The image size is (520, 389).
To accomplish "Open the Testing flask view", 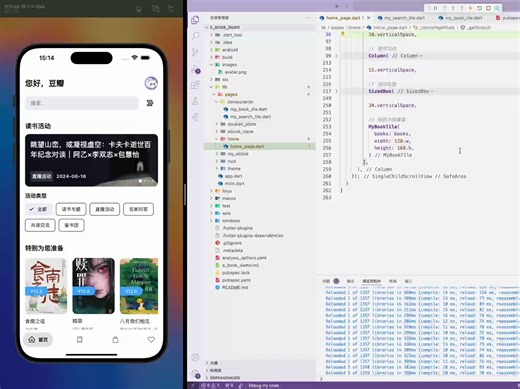I will (x=195, y=101).
